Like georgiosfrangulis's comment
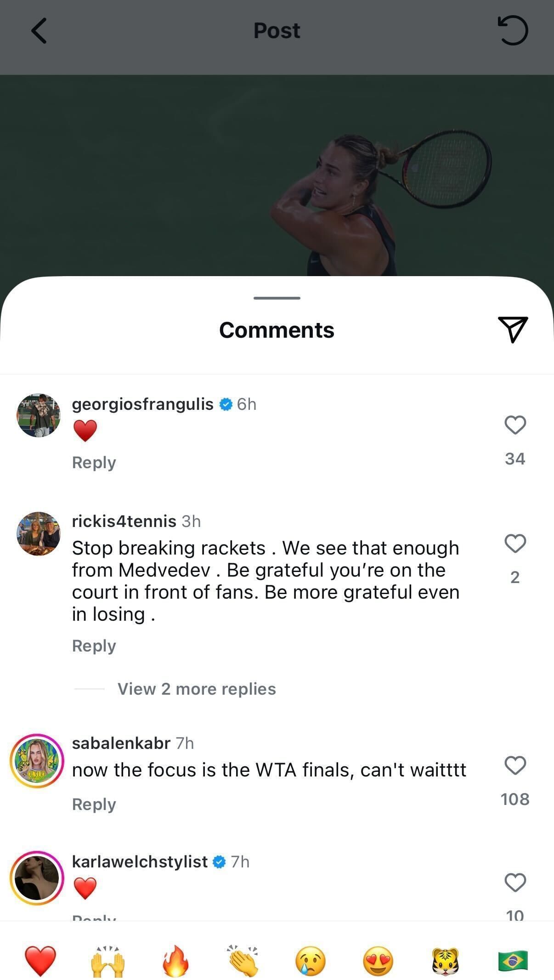This screenshot has width=554, height=980. (x=515, y=425)
